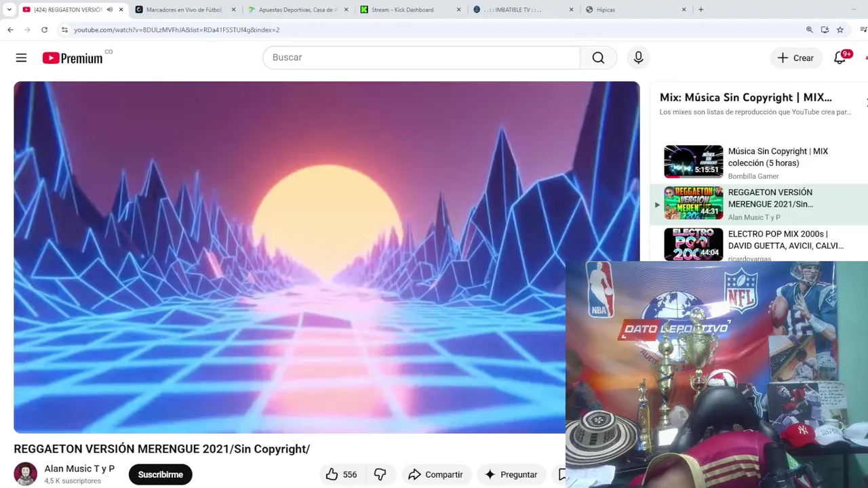View site information icon in address bar
The width and height of the screenshot is (868, 488).
point(64,30)
